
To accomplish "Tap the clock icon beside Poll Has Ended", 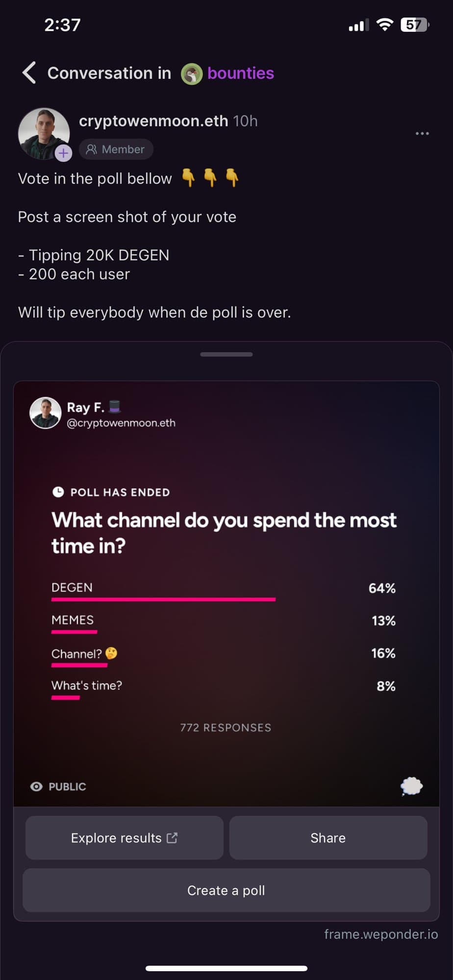I will pos(58,492).
